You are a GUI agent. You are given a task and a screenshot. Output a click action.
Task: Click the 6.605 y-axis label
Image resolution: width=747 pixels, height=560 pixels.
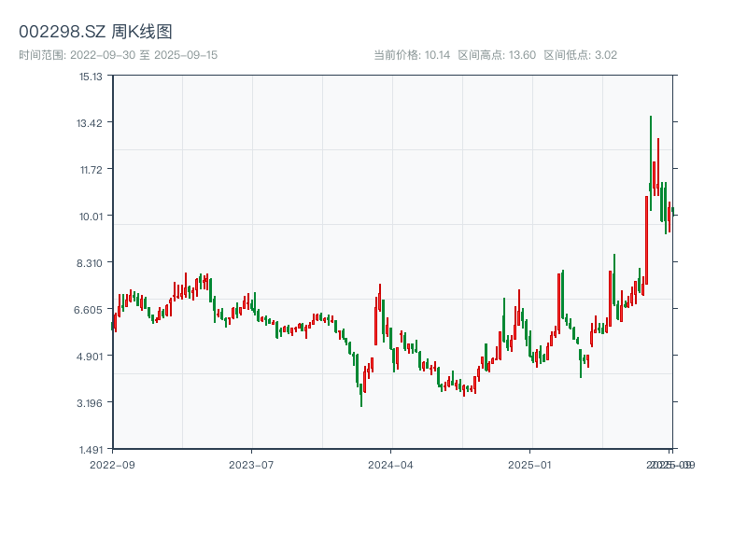click(88, 310)
